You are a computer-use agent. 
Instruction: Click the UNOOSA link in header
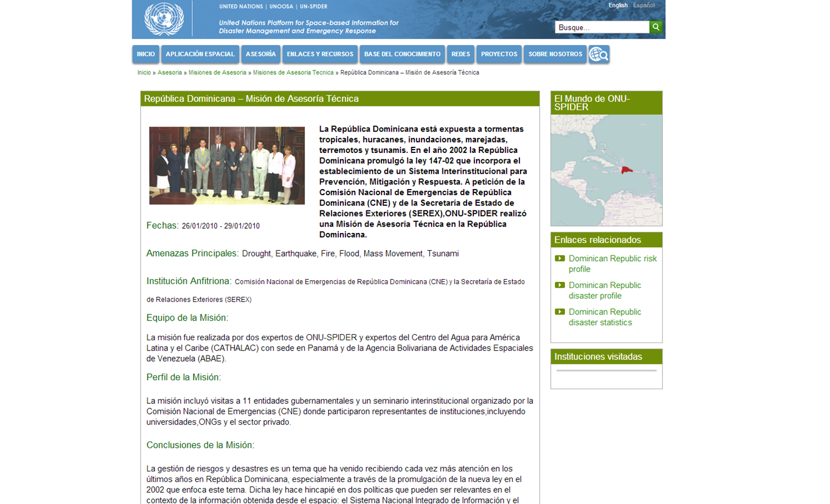(x=281, y=7)
